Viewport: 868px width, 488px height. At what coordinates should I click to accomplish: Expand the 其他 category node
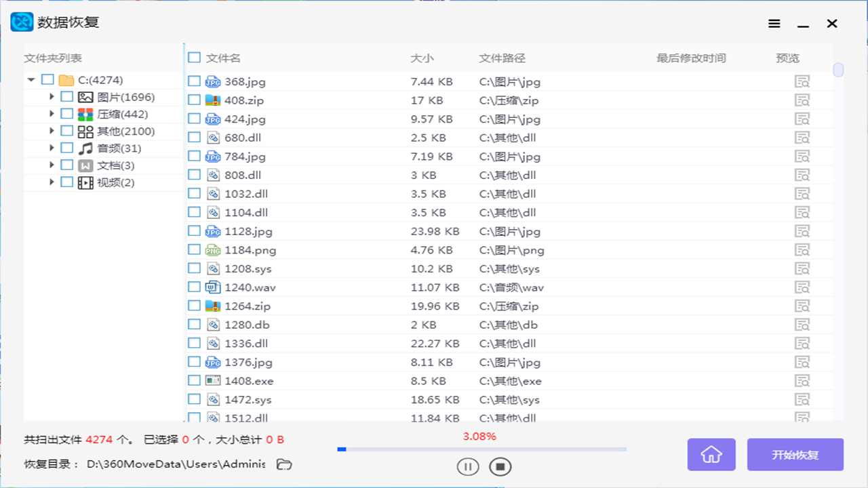tap(52, 131)
